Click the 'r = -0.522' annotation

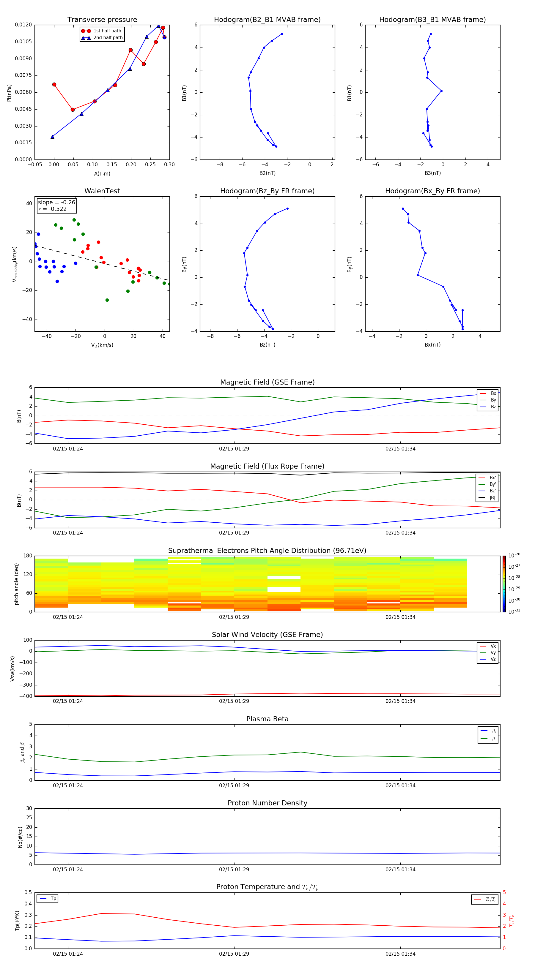click(53, 209)
